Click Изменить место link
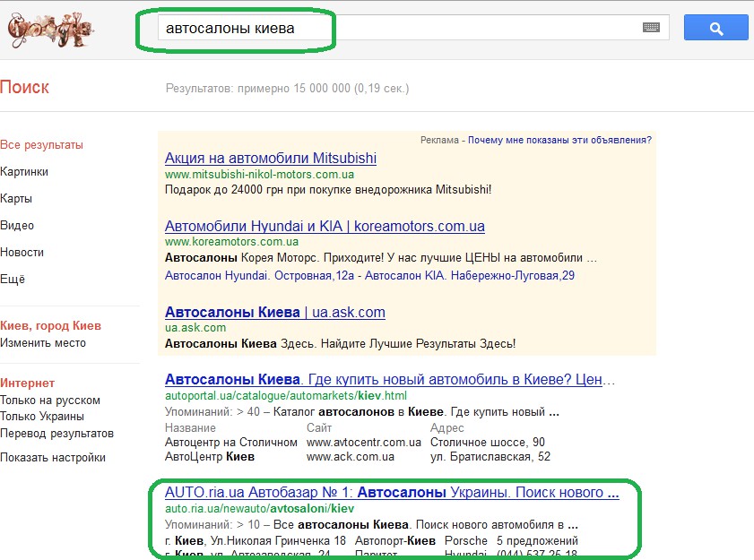This screenshot has width=754, height=560. pos(43,343)
